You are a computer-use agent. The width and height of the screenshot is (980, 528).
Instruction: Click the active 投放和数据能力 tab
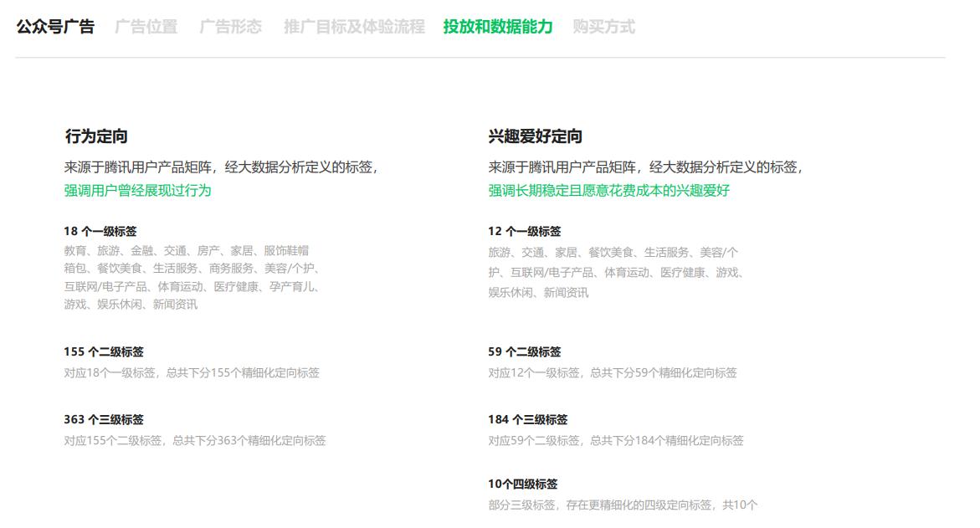498,26
